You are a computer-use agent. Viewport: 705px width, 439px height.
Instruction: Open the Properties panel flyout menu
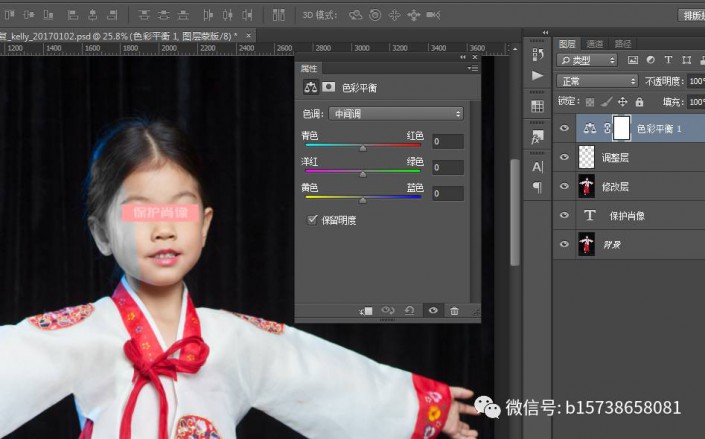click(473, 68)
